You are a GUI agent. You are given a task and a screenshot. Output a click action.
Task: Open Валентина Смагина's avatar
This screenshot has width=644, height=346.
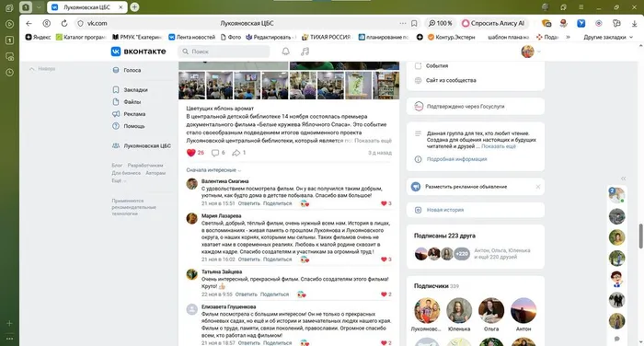click(x=191, y=184)
